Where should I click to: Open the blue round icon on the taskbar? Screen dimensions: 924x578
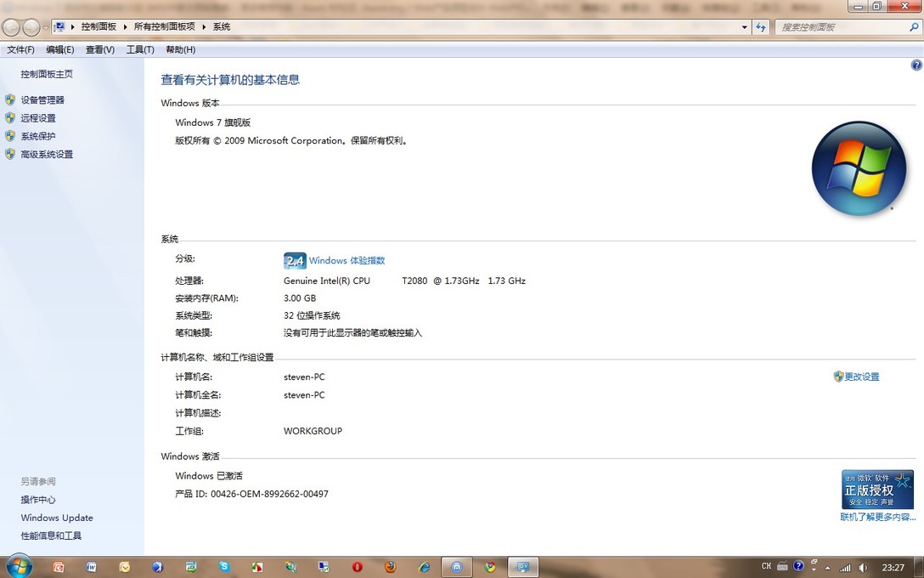click(157, 568)
